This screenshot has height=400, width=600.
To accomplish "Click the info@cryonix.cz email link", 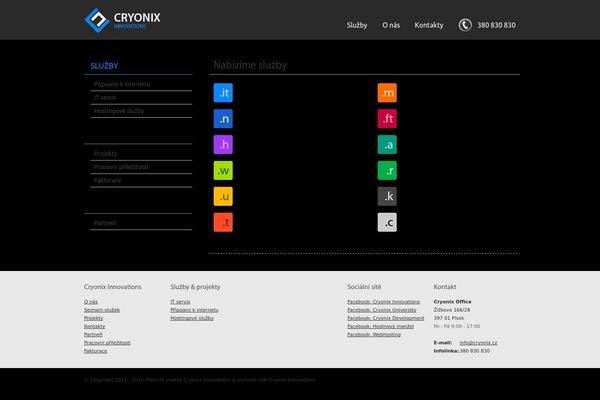I will click(479, 342).
